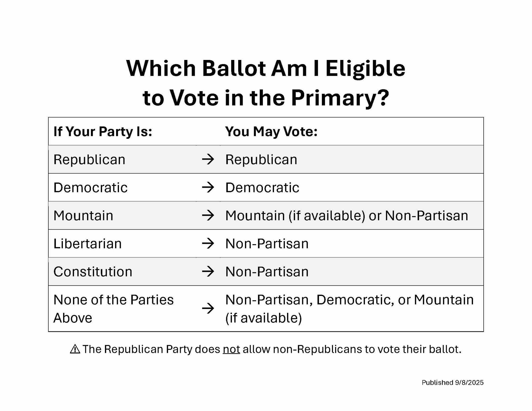Click the warning triangle icon
Screen dimensions: 532x411
[75, 349]
